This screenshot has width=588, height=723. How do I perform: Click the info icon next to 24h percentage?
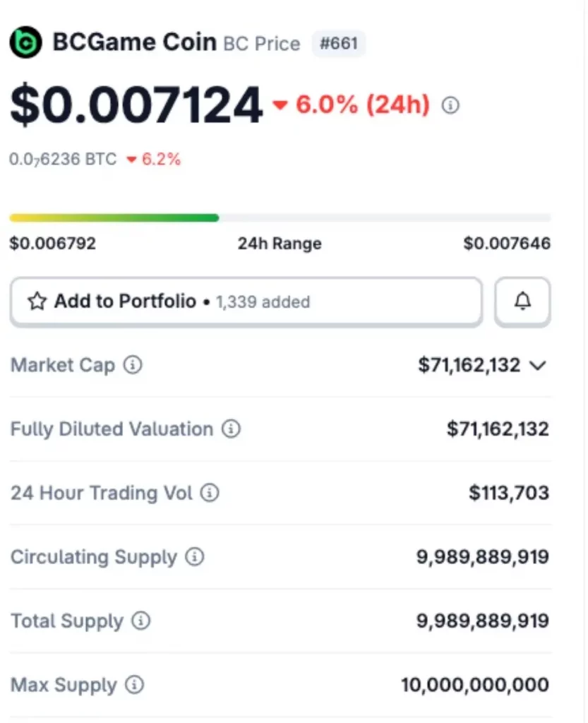click(x=450, y=105)
